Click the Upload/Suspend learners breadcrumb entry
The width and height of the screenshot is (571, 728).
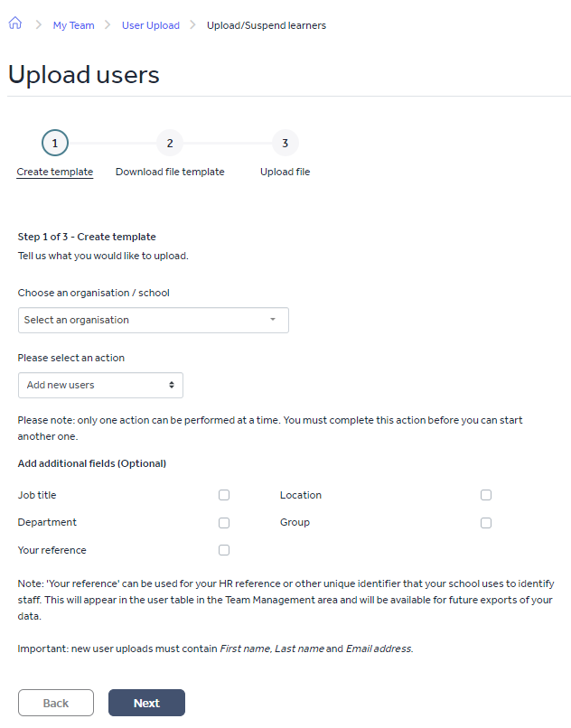coord(267,24)
